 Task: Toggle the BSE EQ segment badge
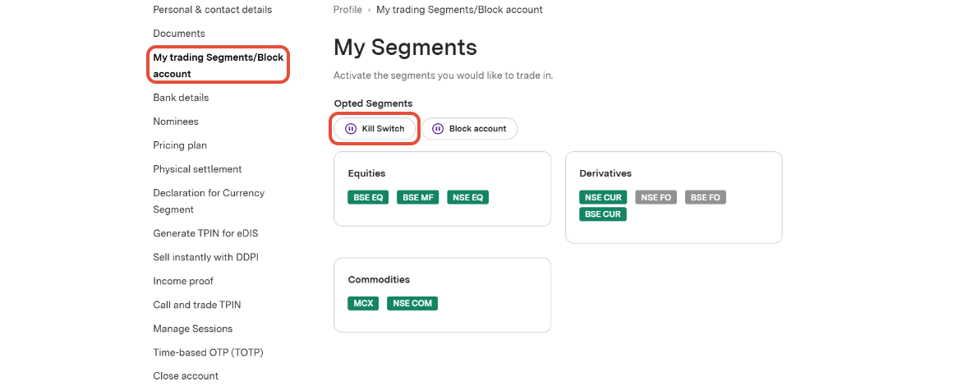click(x=368, y=197)
